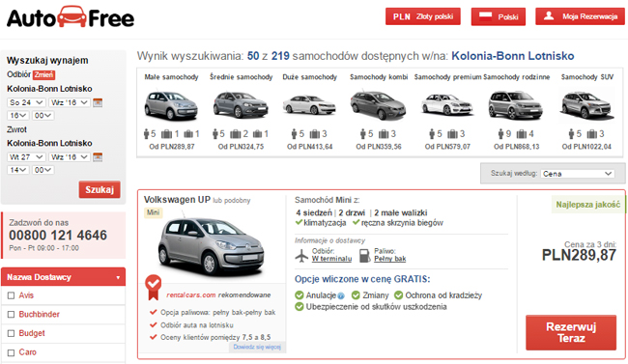The width and height of the screenshot is (628, 364).
Task: Open the Samochody kombi category
Action: (379, 77)
